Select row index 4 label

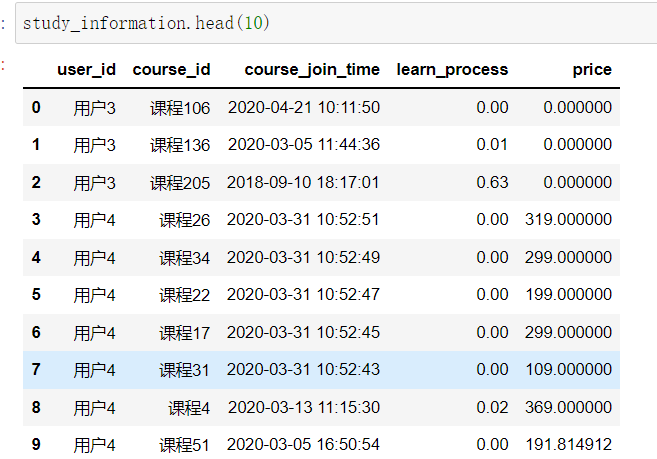36,257
